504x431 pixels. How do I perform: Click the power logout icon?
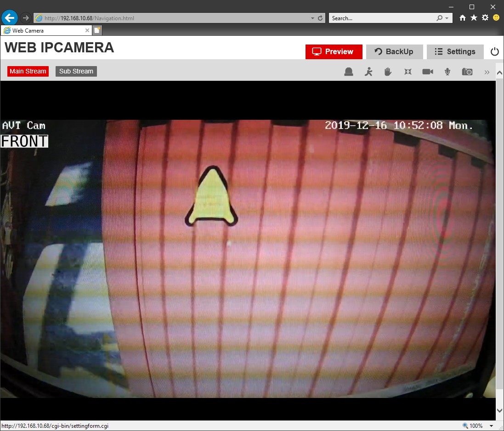click(x=495, y=52)
